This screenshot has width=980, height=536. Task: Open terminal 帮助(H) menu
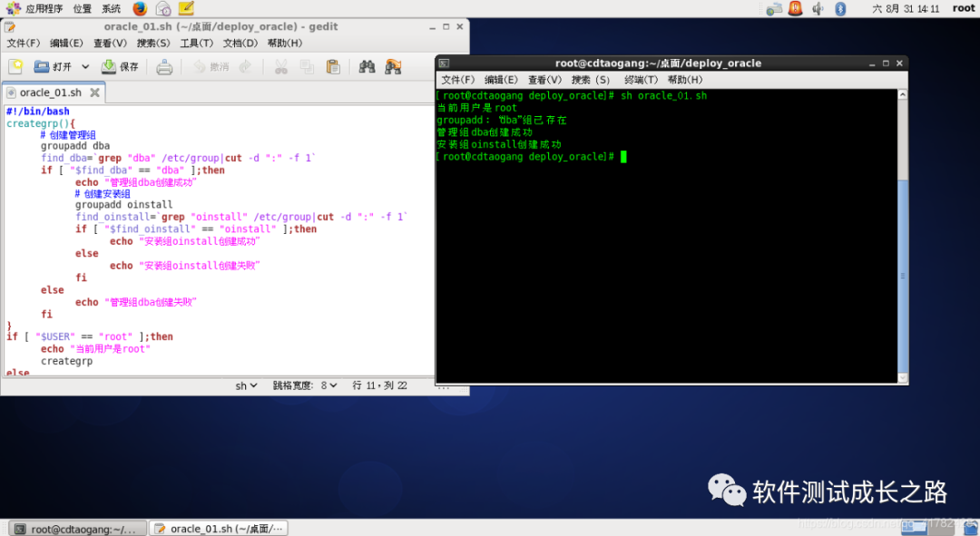pyautogui.click(x=685, y=80)
